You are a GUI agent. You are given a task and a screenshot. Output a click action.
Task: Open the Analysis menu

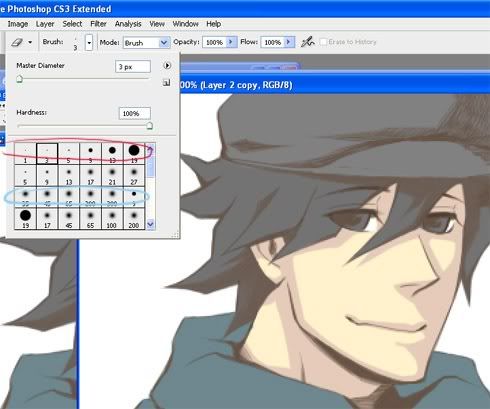128,24
